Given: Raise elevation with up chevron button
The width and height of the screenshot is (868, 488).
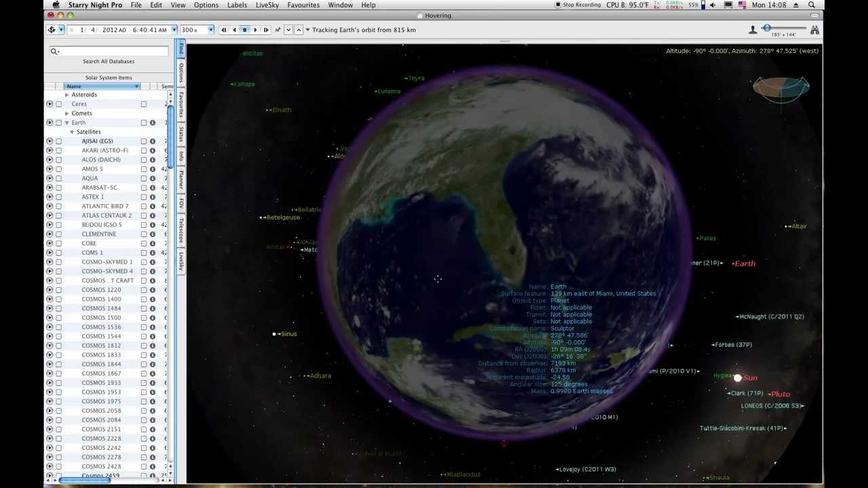Looking at the screenshot, I should (x=298, y=30).
